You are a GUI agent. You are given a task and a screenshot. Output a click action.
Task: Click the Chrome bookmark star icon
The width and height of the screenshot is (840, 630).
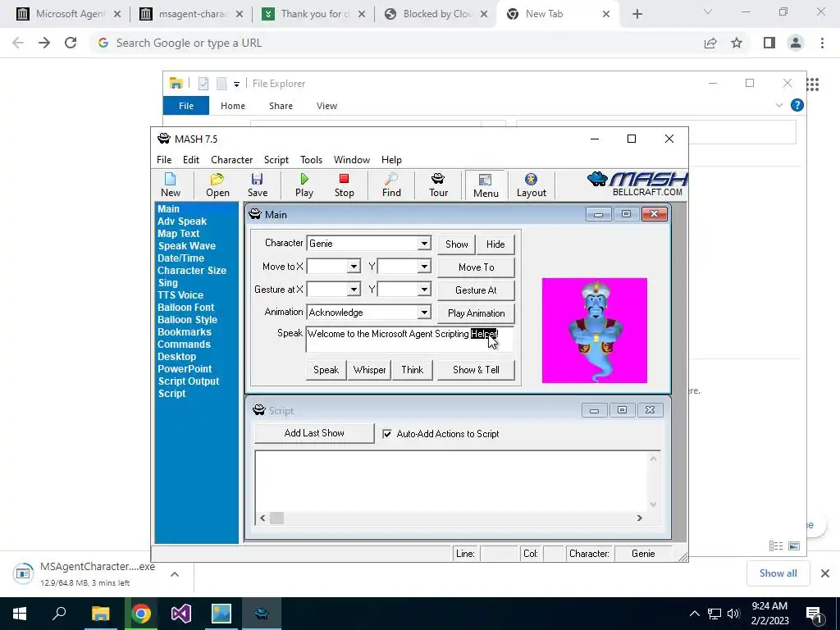tap(737, 43)
